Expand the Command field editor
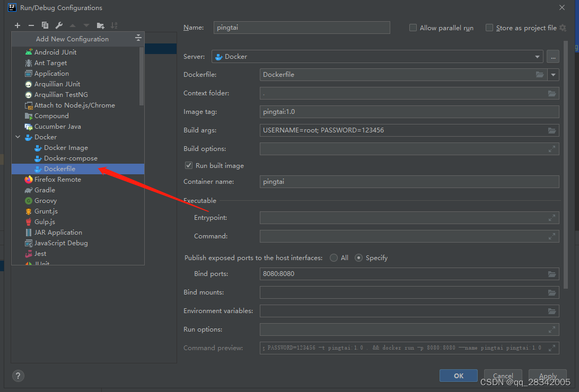The width and height of the screenshot is (579, 392). [552, 236]
